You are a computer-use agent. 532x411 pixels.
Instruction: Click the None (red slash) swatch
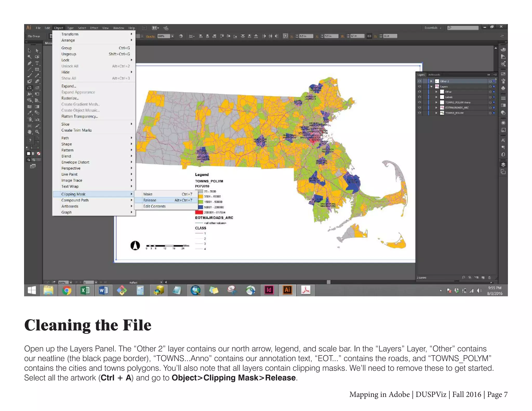coord(38,154)
